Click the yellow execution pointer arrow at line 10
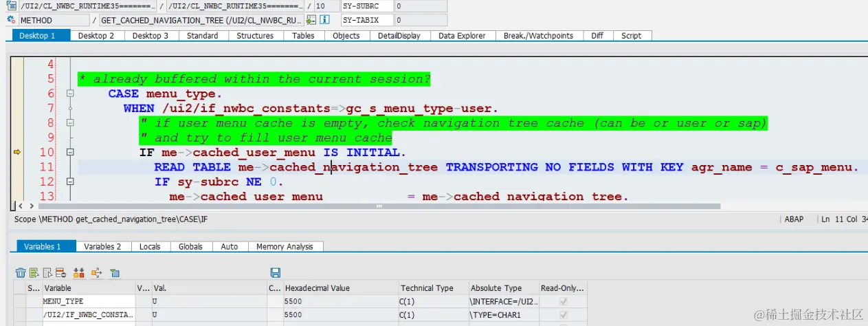Image resolution: width=868 pixels, height=326 pixels. tap(18, 152)
